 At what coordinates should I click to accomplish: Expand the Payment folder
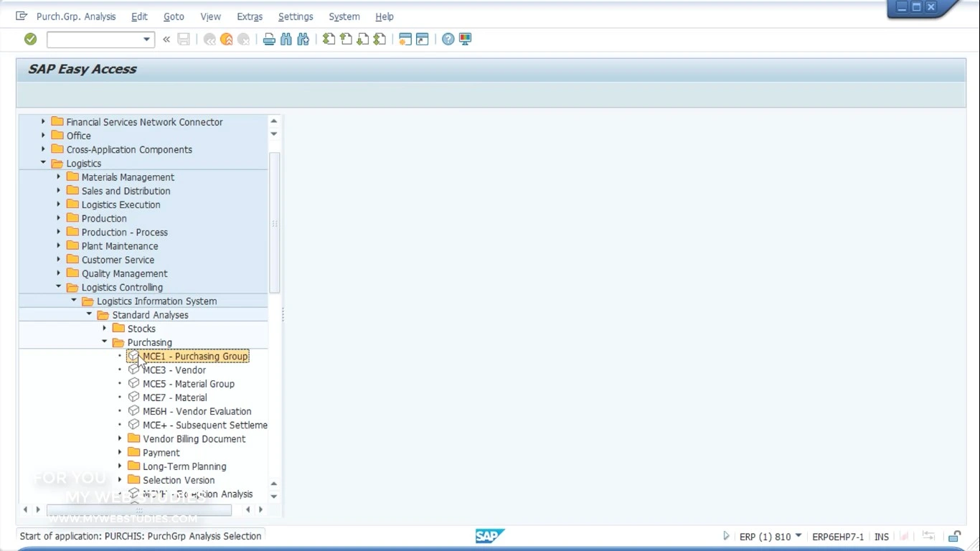120,453
